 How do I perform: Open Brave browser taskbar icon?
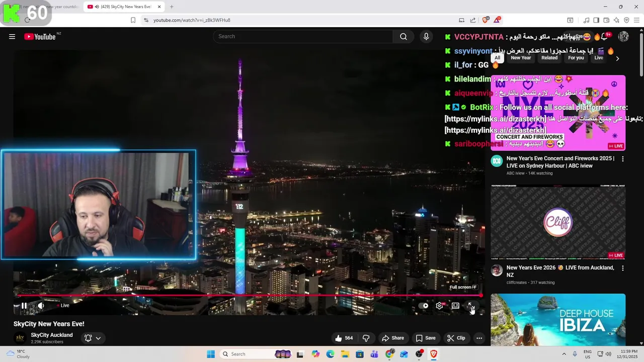coord(434,354)
